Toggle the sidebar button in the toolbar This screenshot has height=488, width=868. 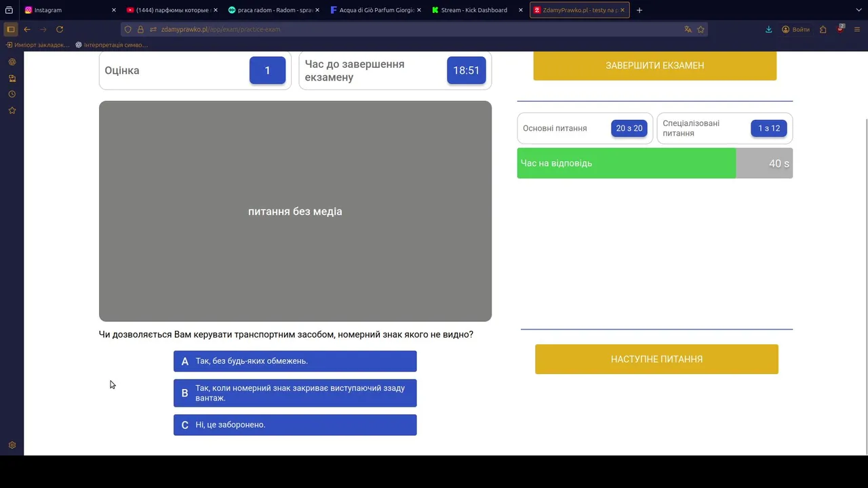point(11,29)
